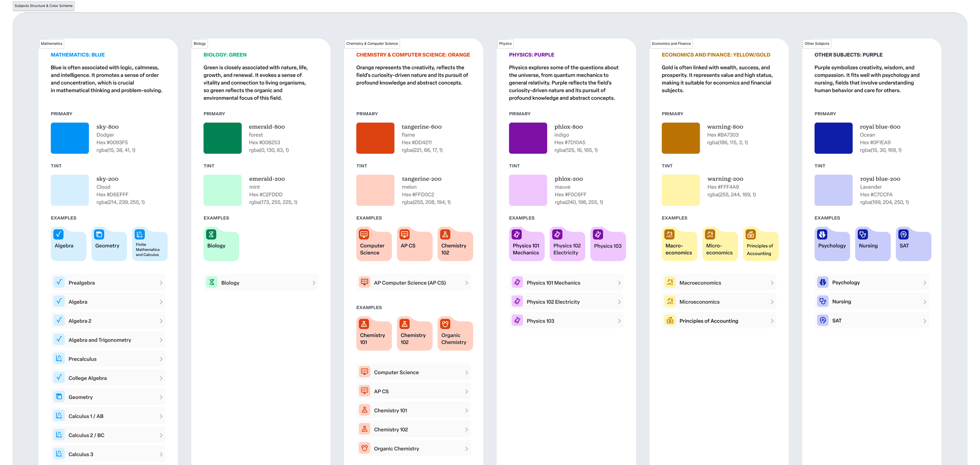
Task: Click the Algebra folder card icon
Action: (58, 234)
